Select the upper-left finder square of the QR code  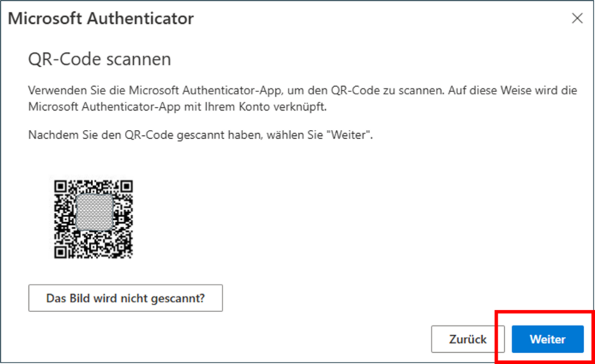61,186
